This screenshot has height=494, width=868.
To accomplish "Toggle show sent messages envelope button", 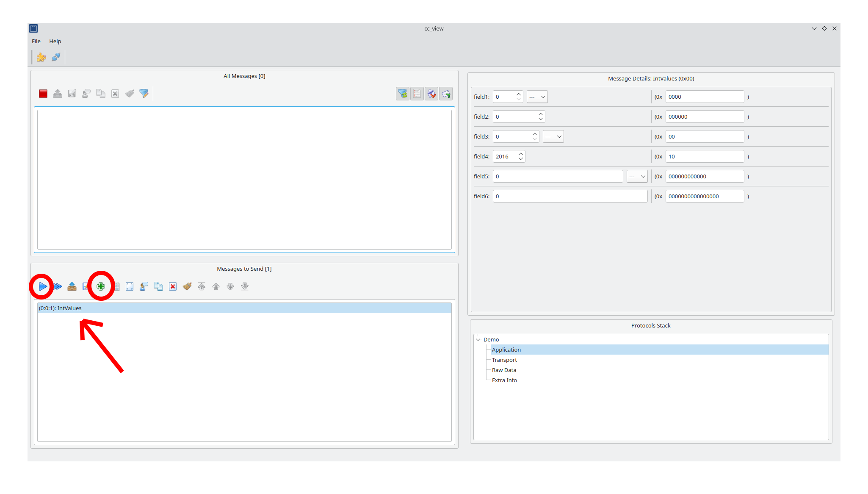I will point(446,94).
